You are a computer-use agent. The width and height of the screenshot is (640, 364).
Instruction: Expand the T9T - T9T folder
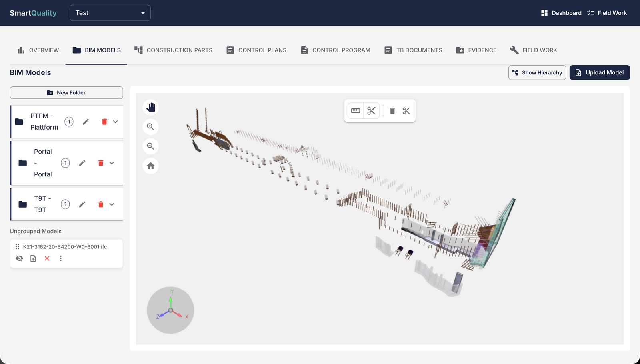point(112,204)
